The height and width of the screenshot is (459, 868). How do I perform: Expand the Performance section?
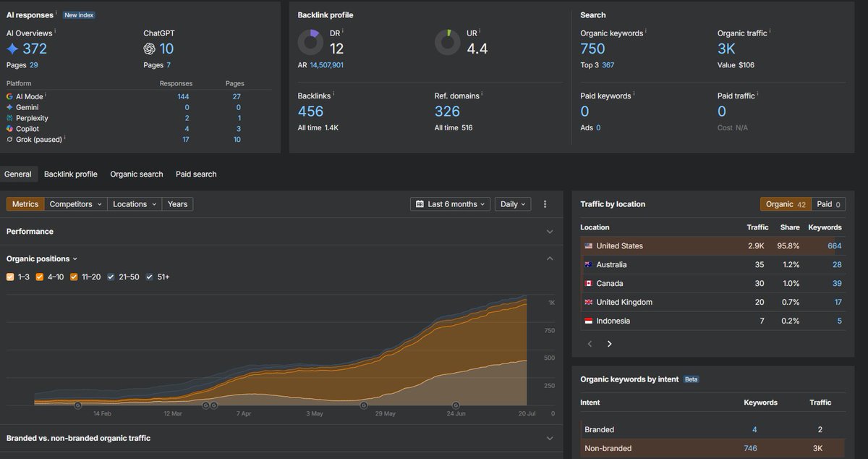click(x=550, y=232)
